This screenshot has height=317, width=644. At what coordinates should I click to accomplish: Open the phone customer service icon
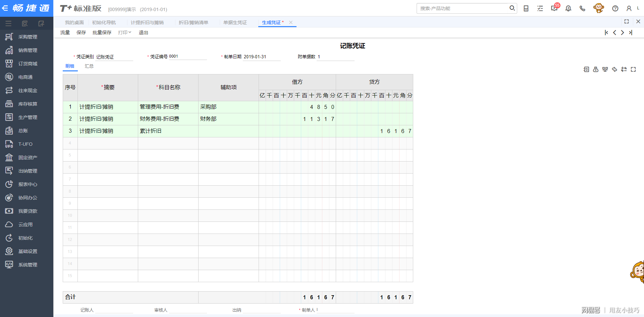click(582, 8)
